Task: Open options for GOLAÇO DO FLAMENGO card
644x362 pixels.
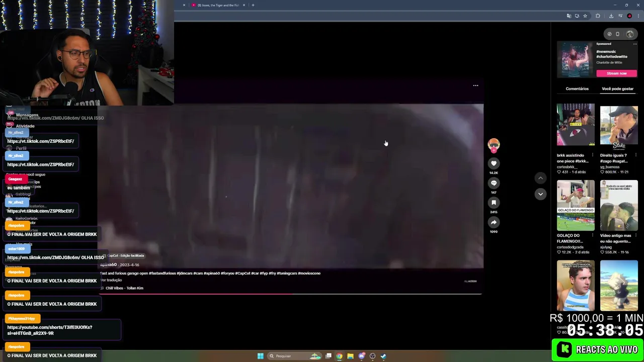Action: (593, 235)
